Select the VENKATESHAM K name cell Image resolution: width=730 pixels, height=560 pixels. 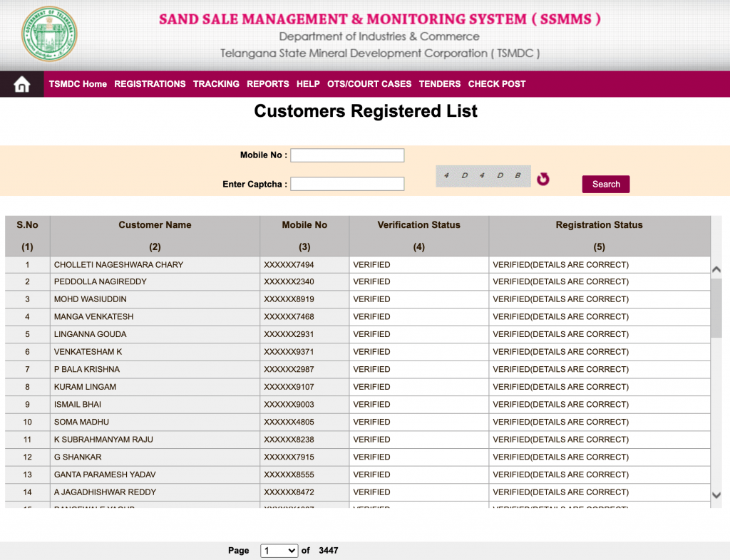tap(155, 352)
